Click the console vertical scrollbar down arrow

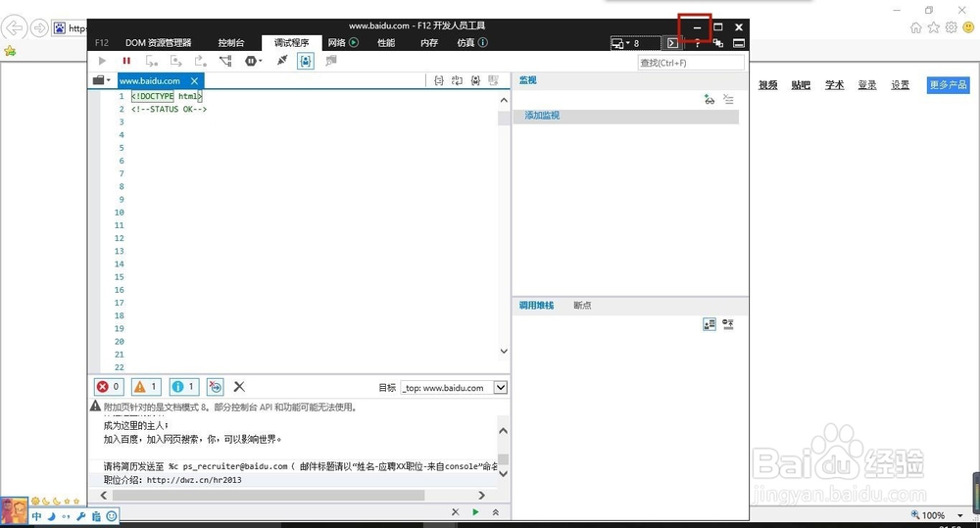tap(503, 474)
